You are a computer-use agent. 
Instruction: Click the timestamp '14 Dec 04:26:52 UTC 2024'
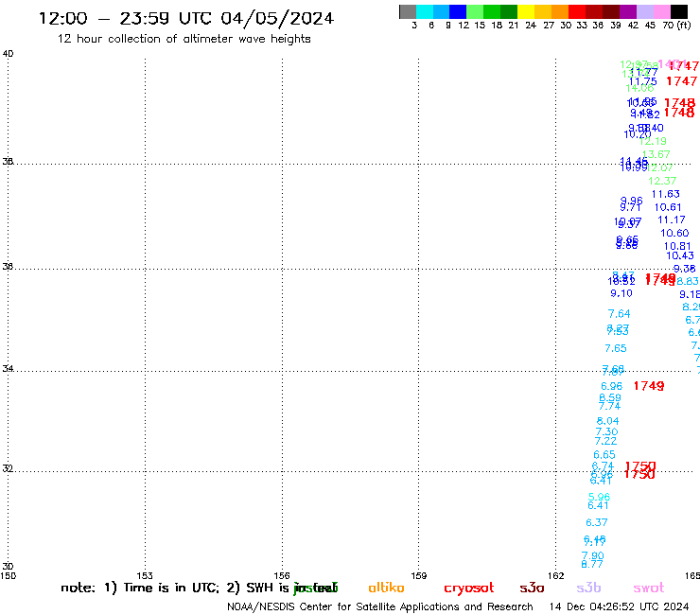(619, 606)
